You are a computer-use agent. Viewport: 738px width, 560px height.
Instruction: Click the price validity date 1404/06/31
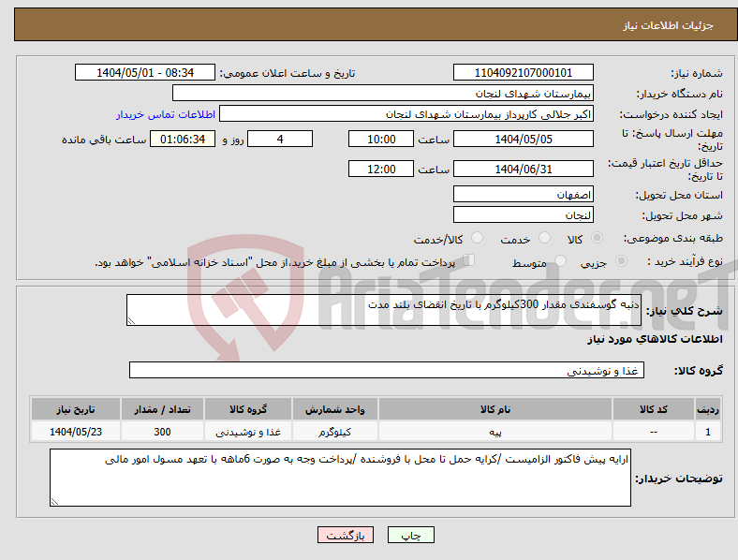pos(523,169)
